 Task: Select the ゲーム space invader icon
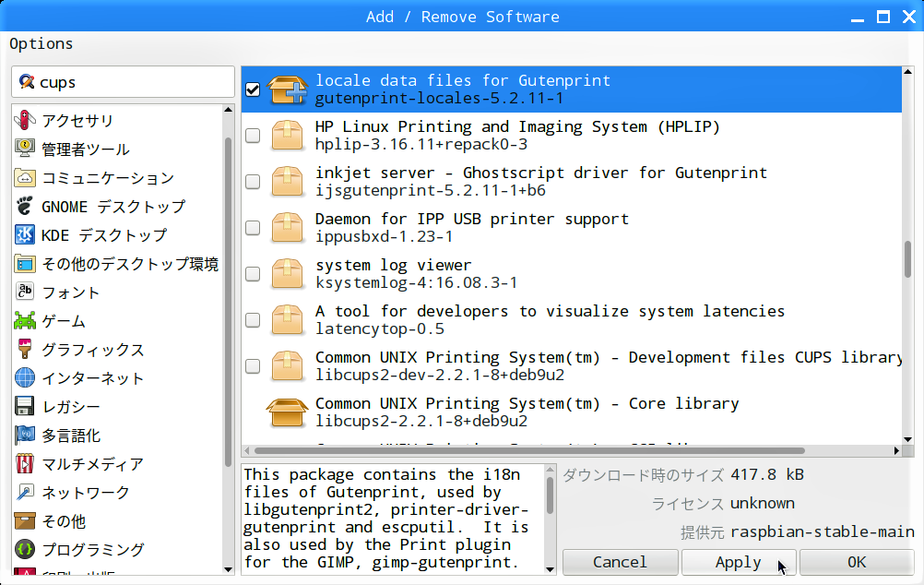25,321
